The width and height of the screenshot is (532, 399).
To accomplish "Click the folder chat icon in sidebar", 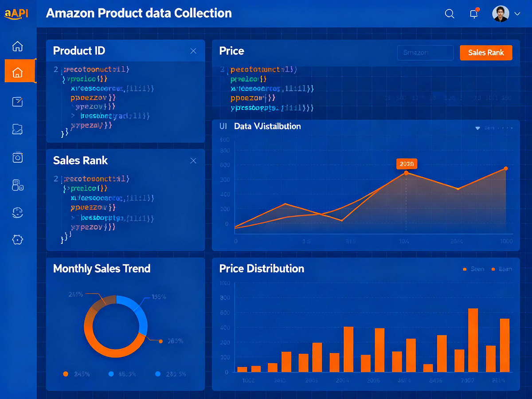I will [18, 129].
